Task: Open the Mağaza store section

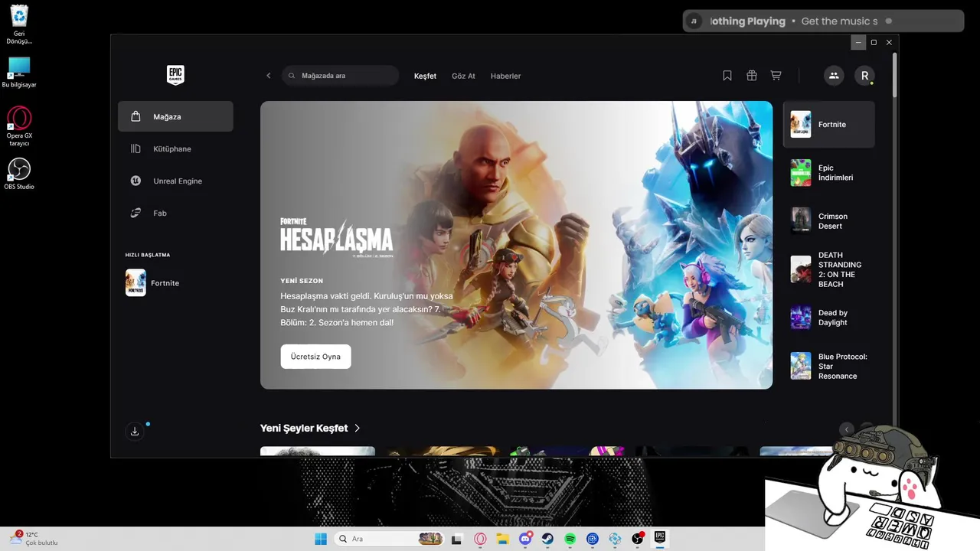Action: tap(175, 116)
